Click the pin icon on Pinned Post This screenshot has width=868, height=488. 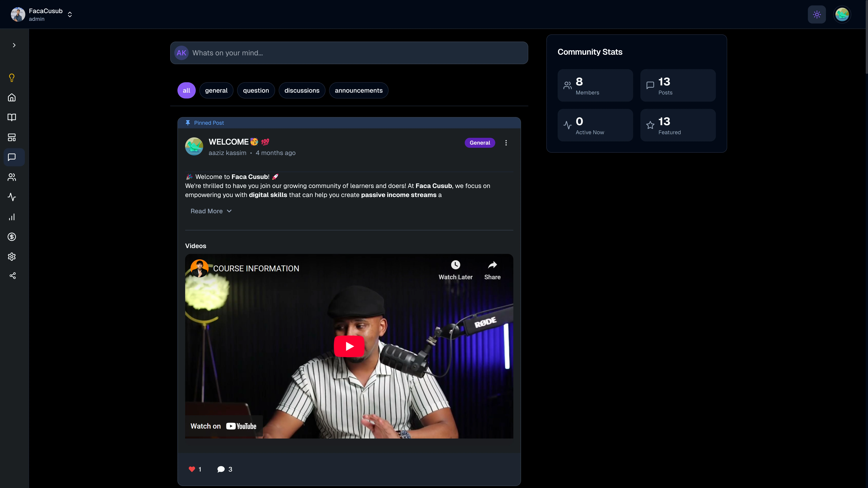point(188,123)
